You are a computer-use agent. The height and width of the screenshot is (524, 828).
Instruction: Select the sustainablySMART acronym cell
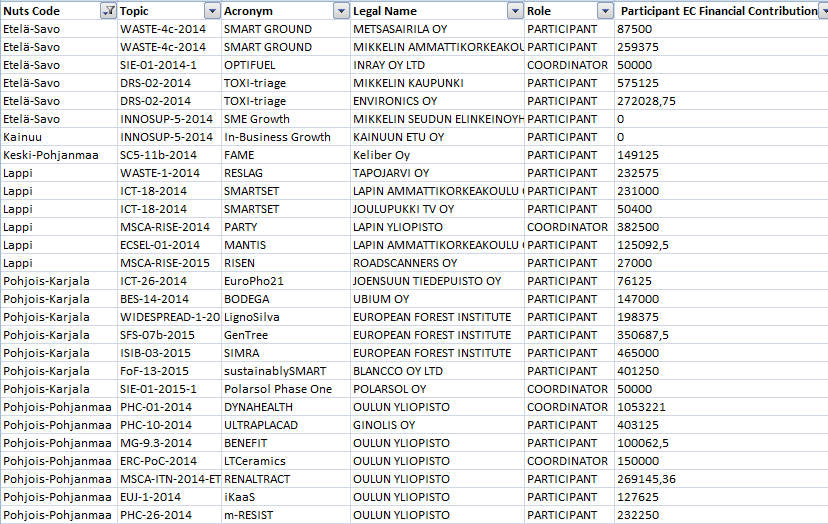click(286, 371)
